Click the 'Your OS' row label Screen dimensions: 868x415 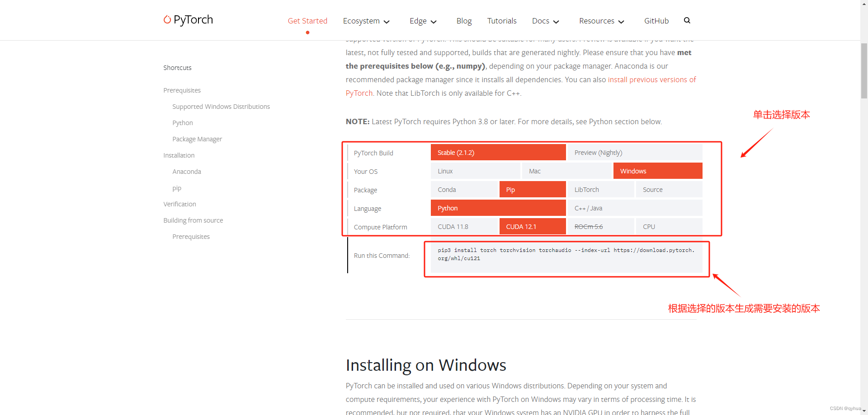point(366,172)
